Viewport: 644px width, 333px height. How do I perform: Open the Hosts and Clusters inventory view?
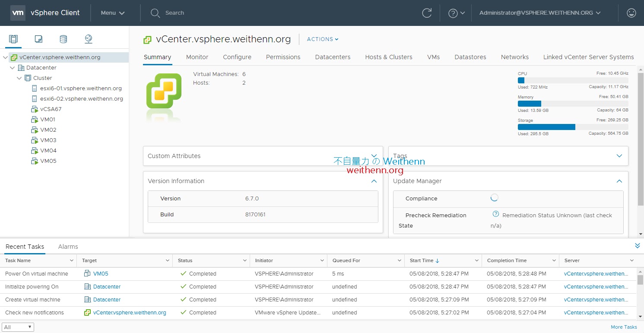click(x=13, y=38)
